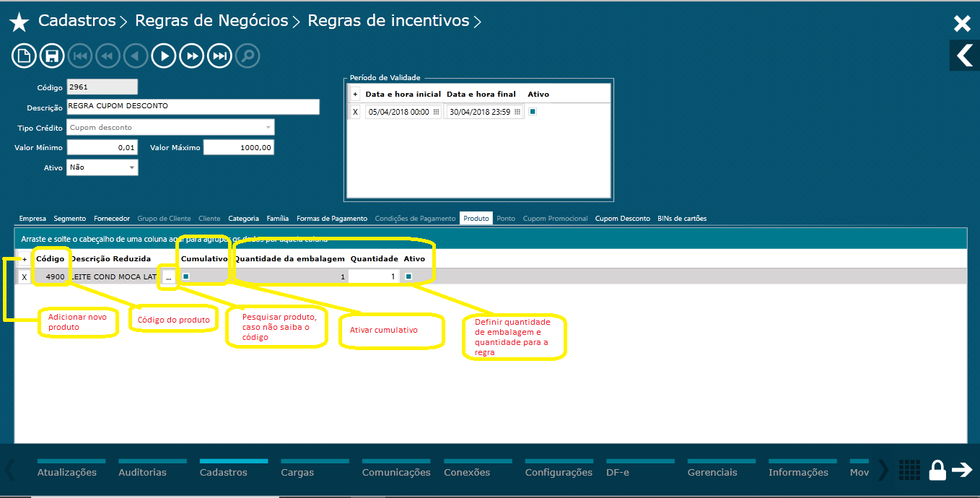Move the bottom menu left with its arrow

(x=9, y=471)
